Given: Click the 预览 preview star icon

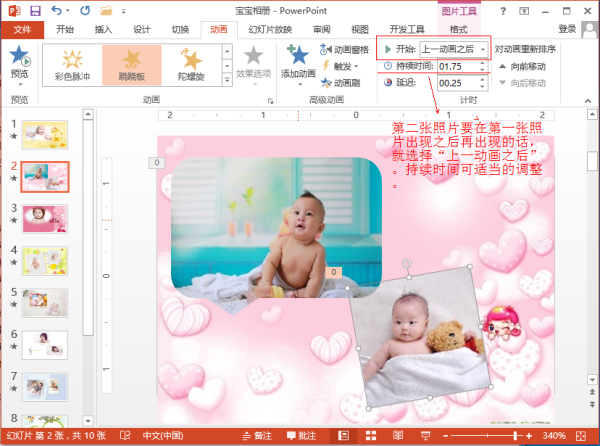Looking at the screenshot, I should pyautogui.click(x=20, y=55).
